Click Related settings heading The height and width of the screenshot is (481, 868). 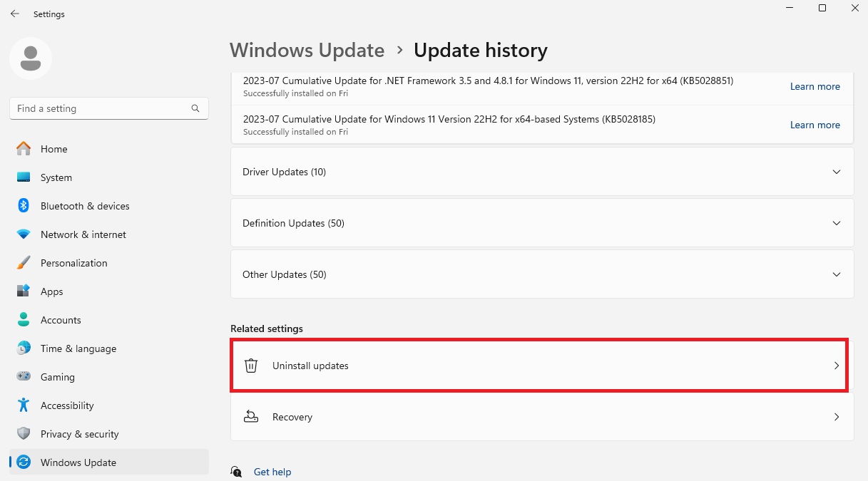(x=267, y=329)
